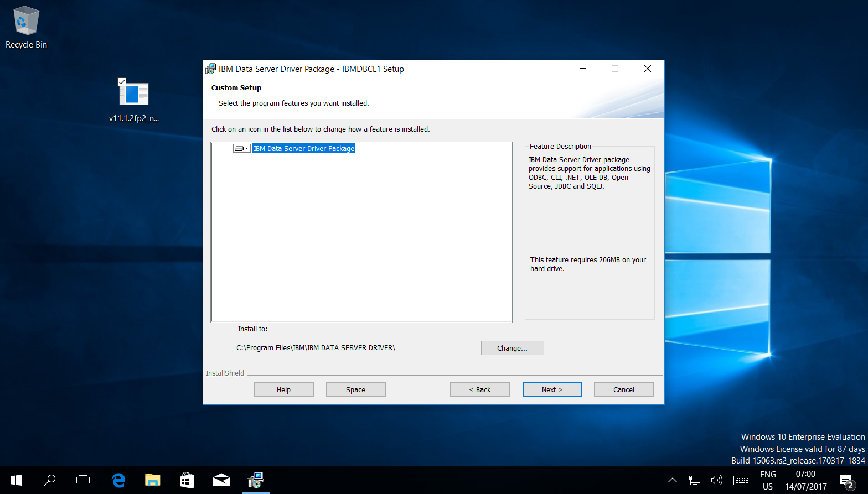
Task: Open Action Center notifications icon
Action: [x=846, y=480]
